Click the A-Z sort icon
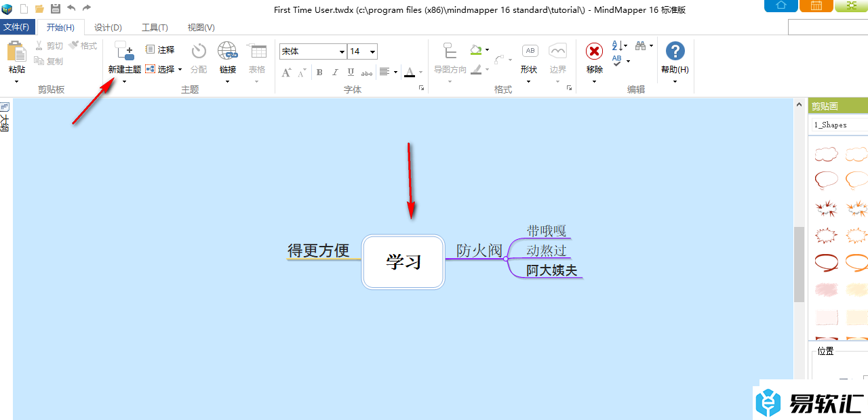Image resolution: width=868 pixels, height=420 pixels. click(616, 45)
